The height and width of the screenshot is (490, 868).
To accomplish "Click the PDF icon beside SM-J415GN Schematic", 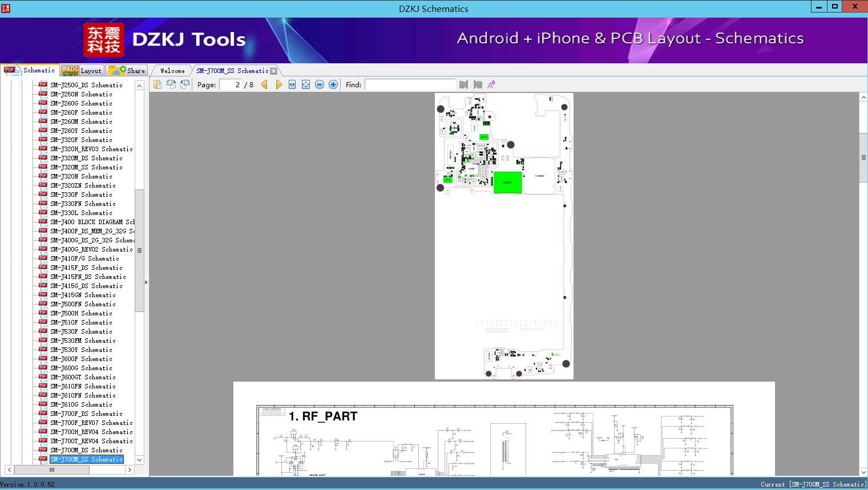I will click(43, 294).
